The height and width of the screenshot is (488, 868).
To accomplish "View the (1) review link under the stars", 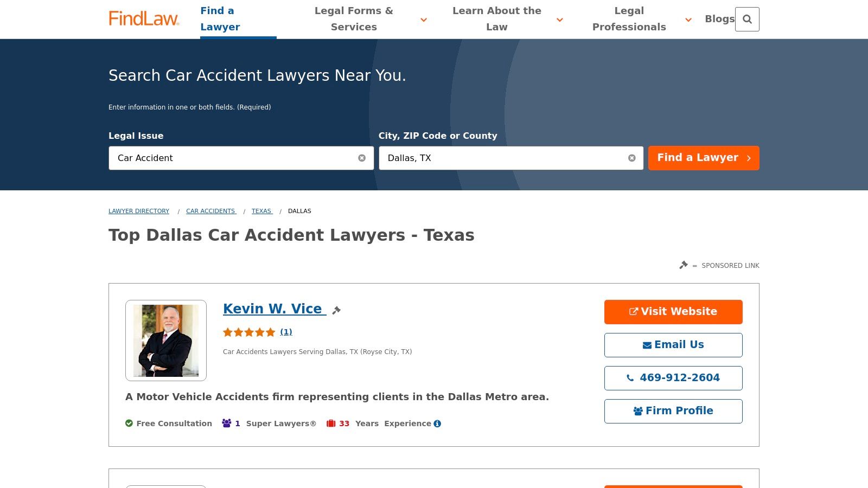I will 286,332.
